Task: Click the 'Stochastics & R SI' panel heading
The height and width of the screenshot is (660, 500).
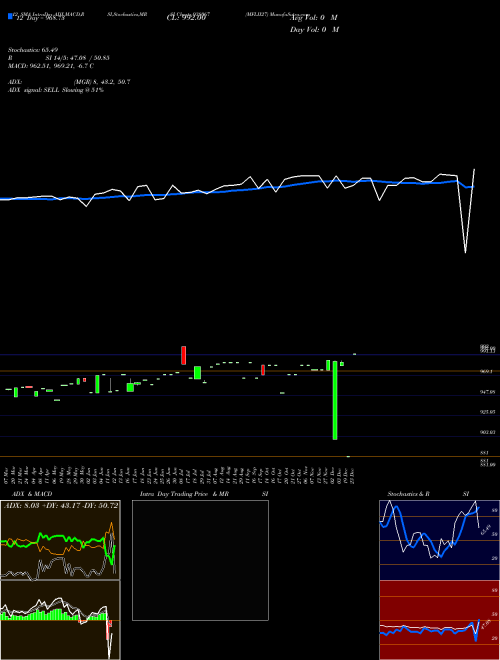Action: point(428,494)
